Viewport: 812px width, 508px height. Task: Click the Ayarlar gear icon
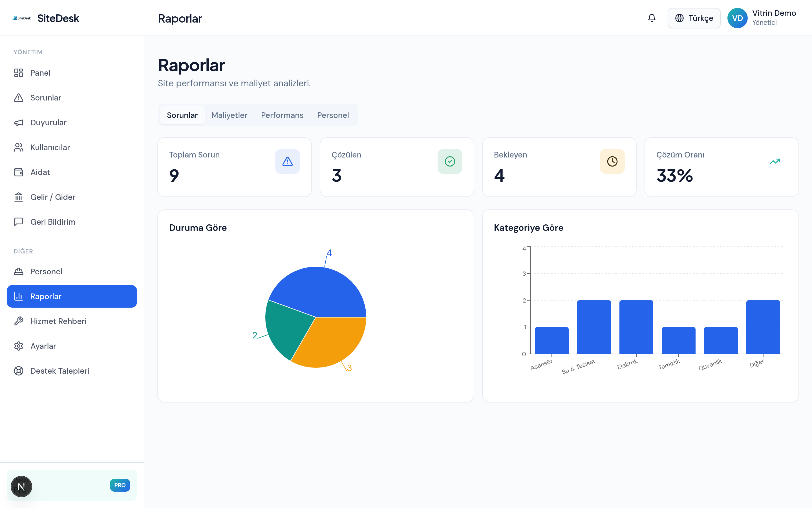[18, 346]
